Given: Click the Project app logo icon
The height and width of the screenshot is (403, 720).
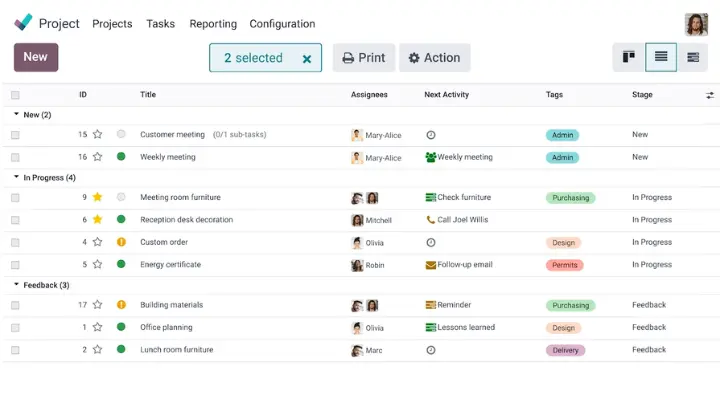Looking at the screenshot, I should click(x=23, y=22).
